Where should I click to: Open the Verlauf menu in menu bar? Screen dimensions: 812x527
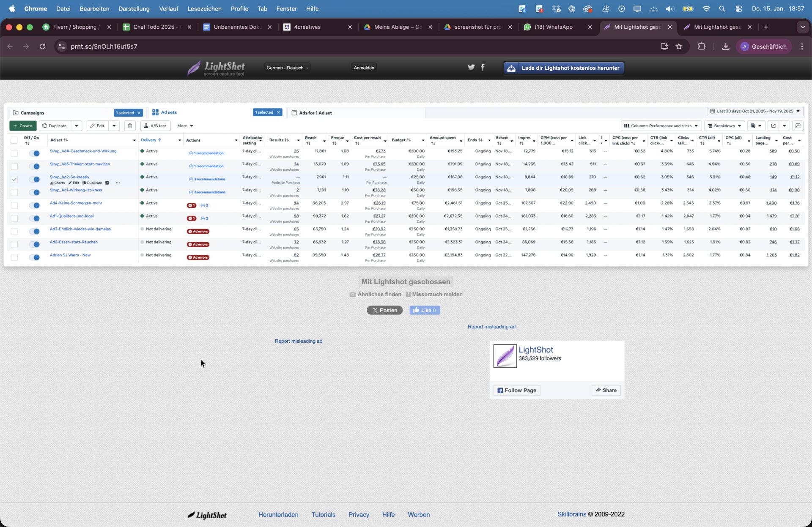coord(168,8)
